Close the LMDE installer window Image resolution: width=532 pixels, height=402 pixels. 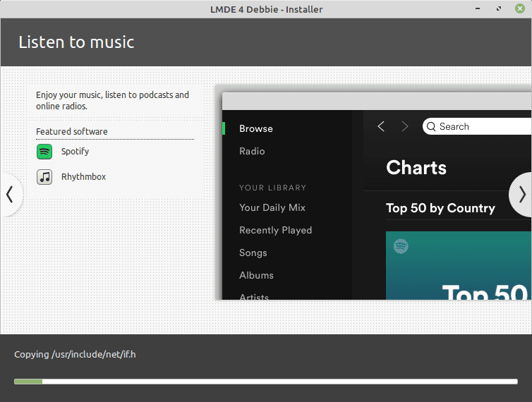coord(520,8)
